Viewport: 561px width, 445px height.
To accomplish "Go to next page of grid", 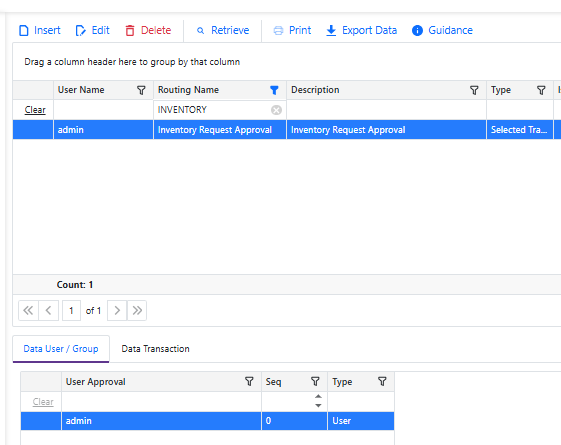I will (117, 310).
